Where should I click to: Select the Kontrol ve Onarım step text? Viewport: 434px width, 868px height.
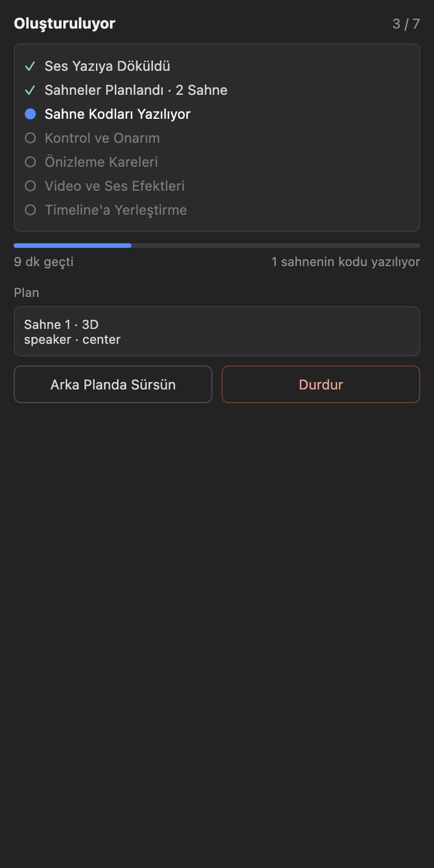point(102,138)
